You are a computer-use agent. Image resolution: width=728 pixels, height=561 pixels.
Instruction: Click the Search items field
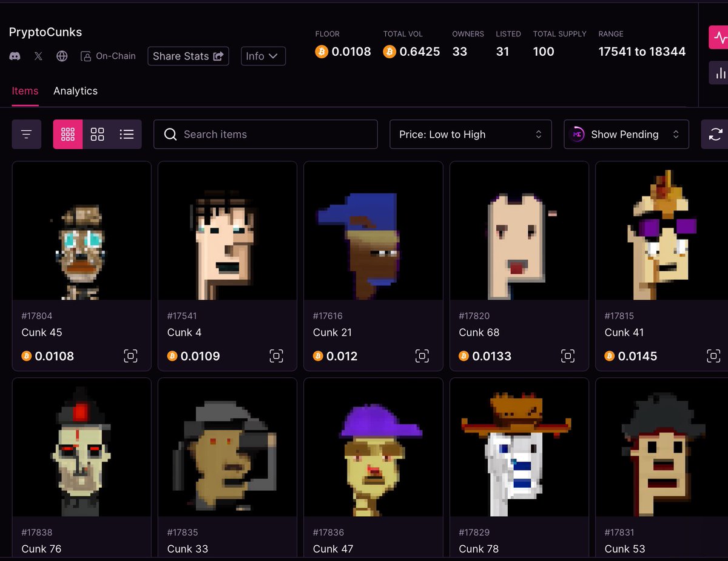[266, 134]
